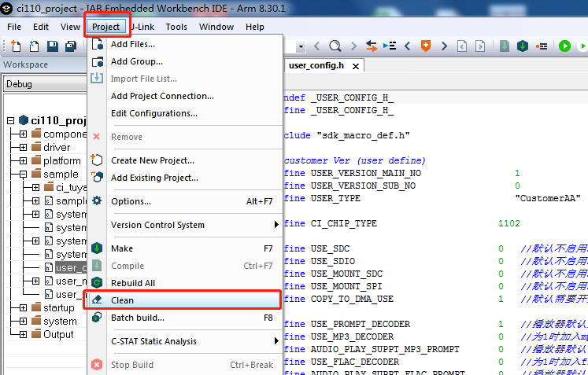Collapse the sample folder node
Image resolution: width=588 pixels, height=375 pixels.
24,175
